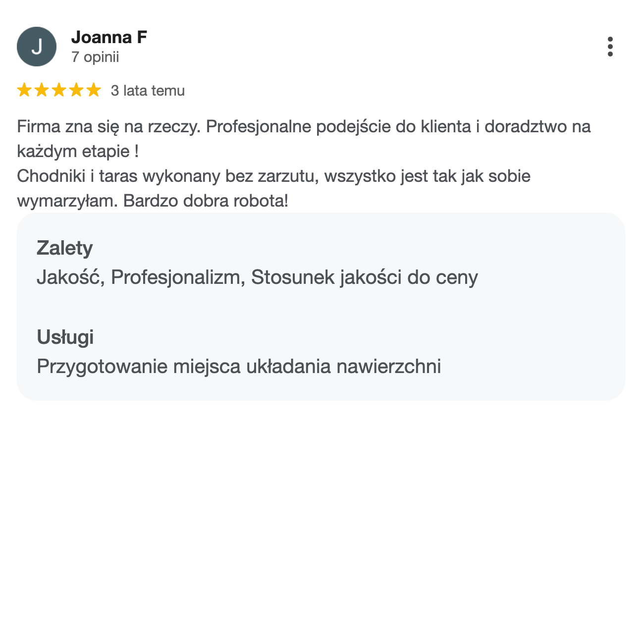Click the "Zalety" heading

[64, 248]
